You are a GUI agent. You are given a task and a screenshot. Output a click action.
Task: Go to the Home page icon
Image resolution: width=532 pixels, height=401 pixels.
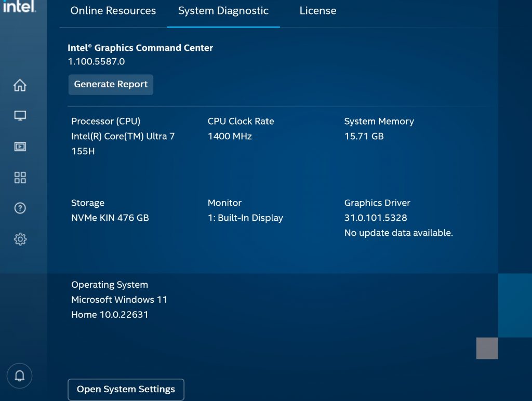[x=20, y=85]
